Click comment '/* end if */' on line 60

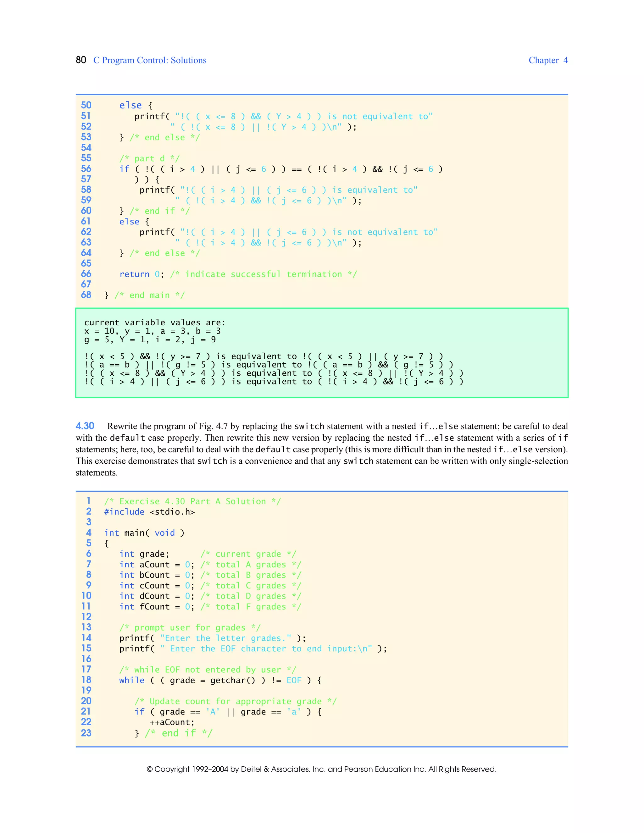point(159,211)
